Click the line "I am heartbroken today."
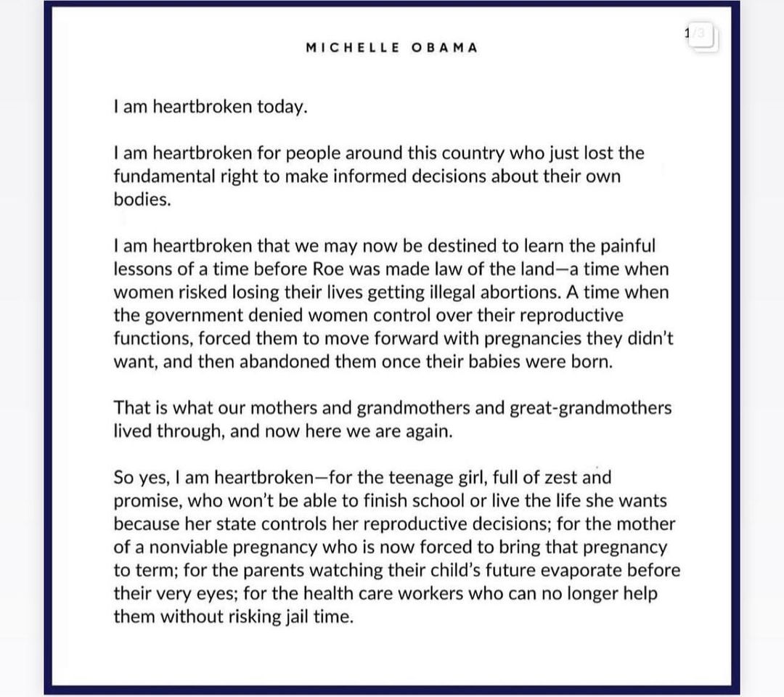This screenshot has height=697, width=784. coord(211,107)
